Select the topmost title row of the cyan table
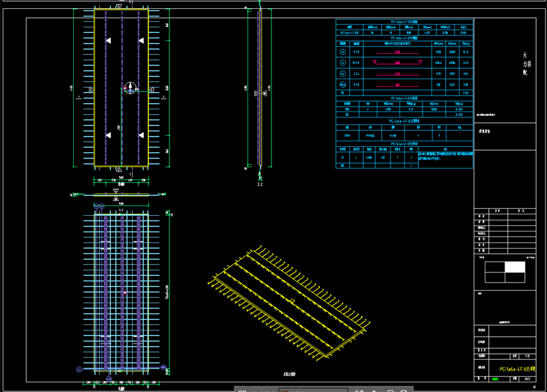Viewport: 547px width, 392px height. (x=404, y=22)
